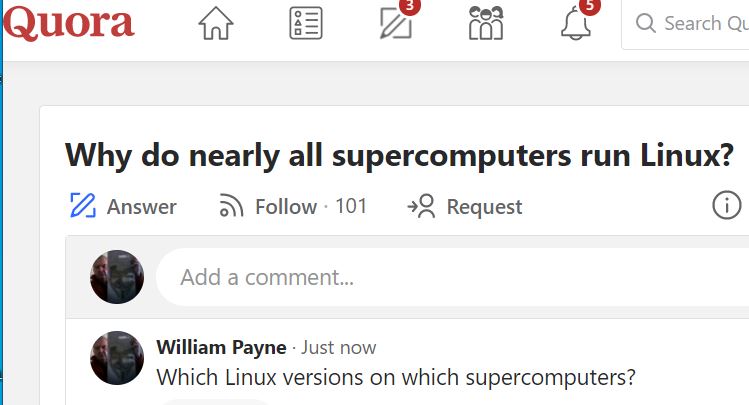749x405 pixels.
Task: Open the Answer drafts pencil icon
Action: 396,23
